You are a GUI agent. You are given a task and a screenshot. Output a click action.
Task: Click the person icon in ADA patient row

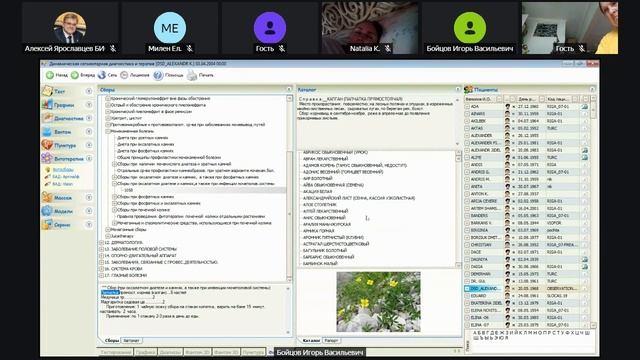point(508,107)
